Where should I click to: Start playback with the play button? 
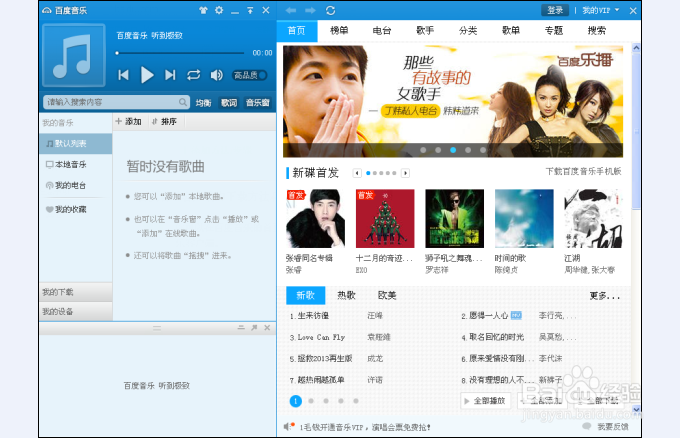(x=147, y=75)
